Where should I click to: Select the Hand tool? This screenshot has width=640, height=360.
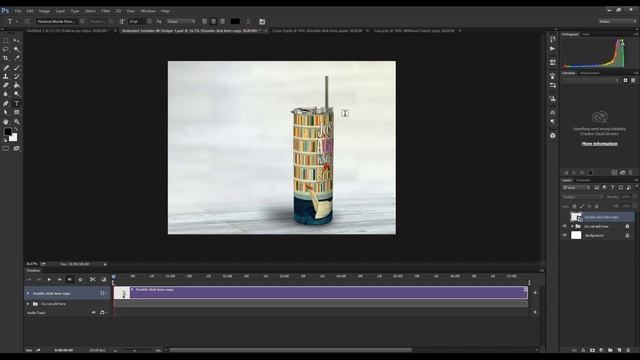click(x=6, y=122)
